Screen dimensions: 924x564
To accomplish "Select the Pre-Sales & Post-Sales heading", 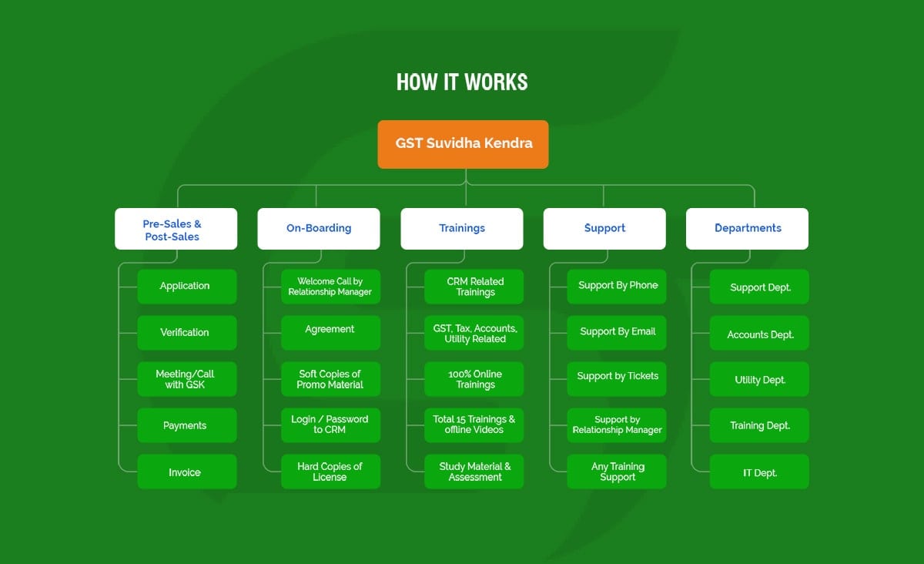I will pyautogui.click(x=176, y=229).
